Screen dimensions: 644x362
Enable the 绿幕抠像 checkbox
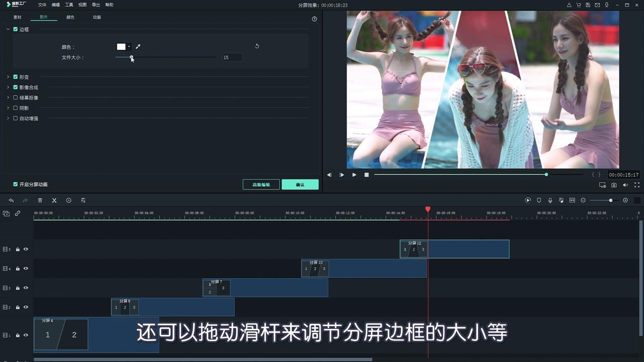point(15,98)
